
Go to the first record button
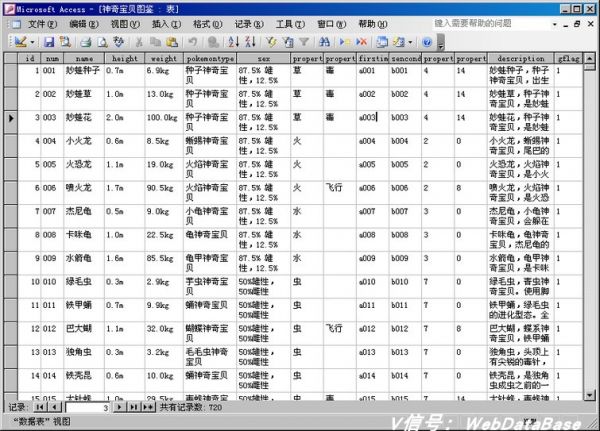point(40,407)
